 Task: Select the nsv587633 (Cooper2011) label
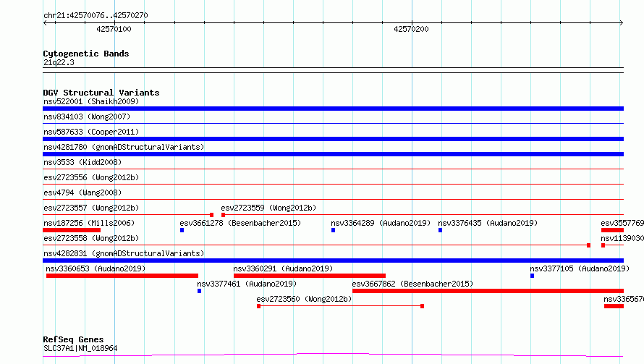91,132
